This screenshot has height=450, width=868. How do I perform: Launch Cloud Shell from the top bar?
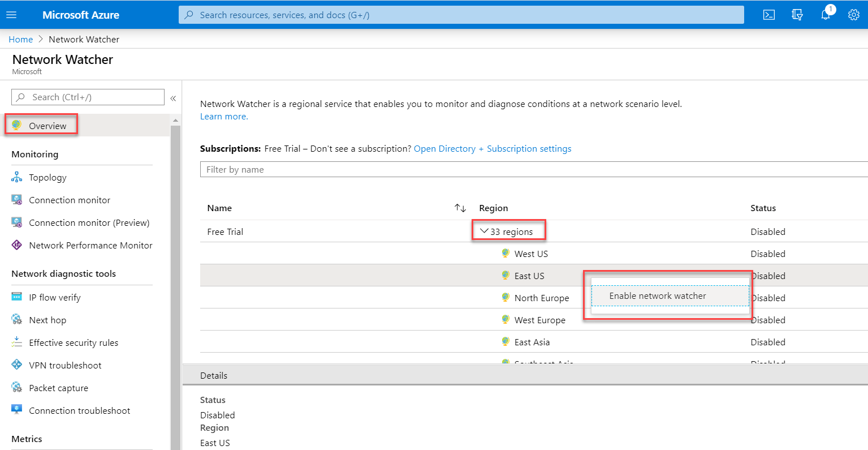[x=769, y=15]
